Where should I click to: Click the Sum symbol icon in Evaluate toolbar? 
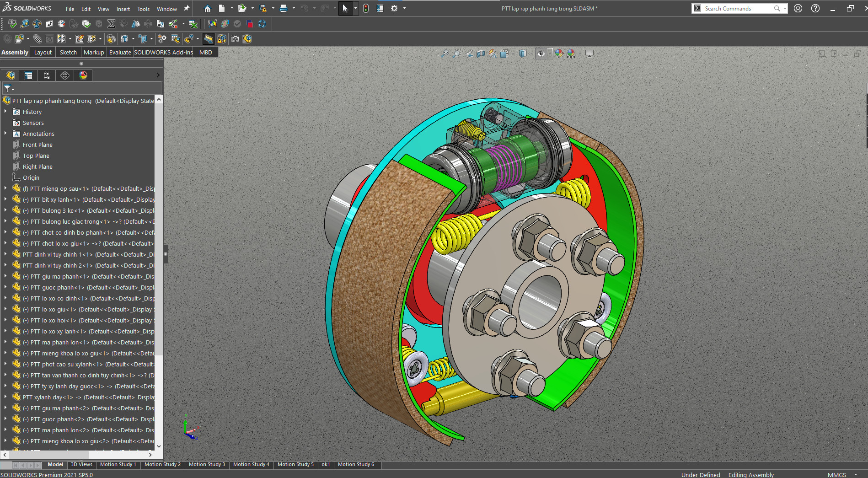pyautogui.click(x=111, y=24)
